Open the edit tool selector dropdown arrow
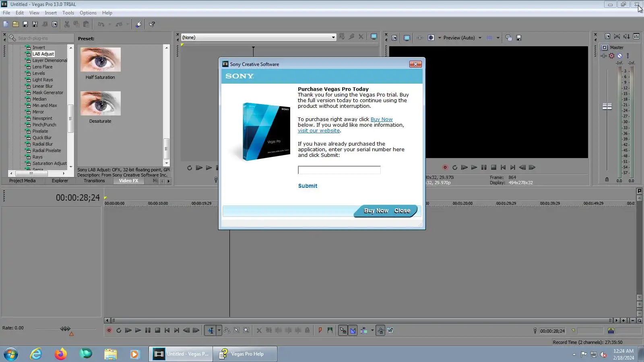Viewport: 644px width, 362px height. tap(219, 330)
